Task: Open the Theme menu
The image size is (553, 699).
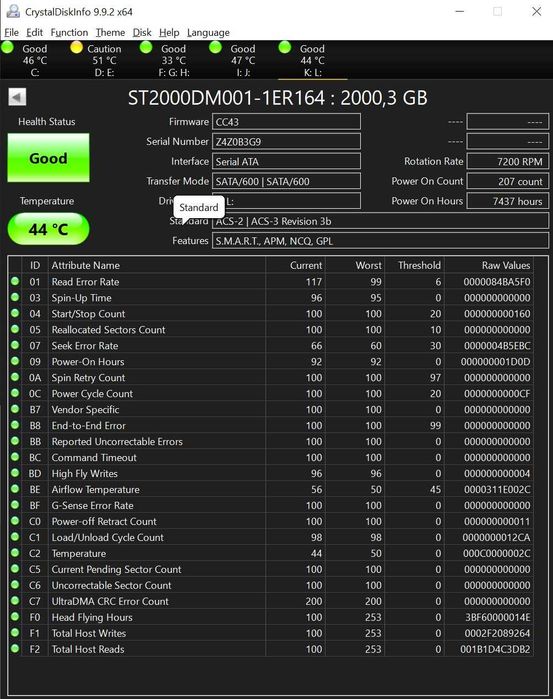Action: click(110, 33)
